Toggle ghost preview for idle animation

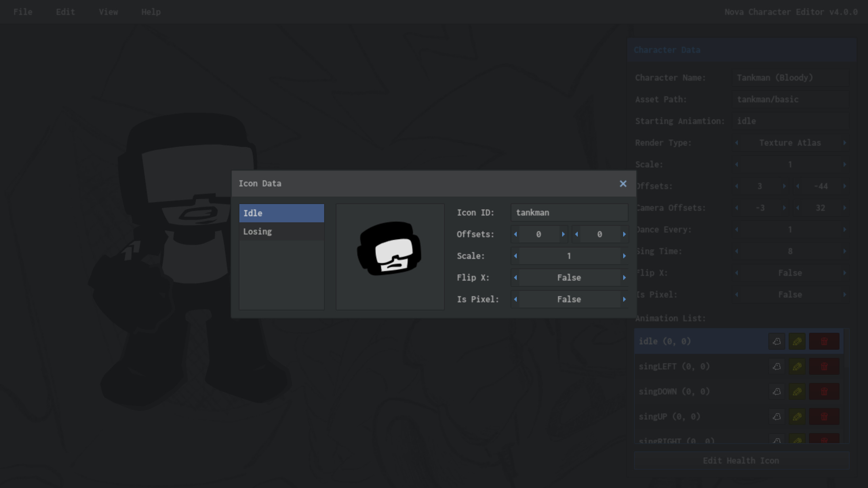(776, 341)
